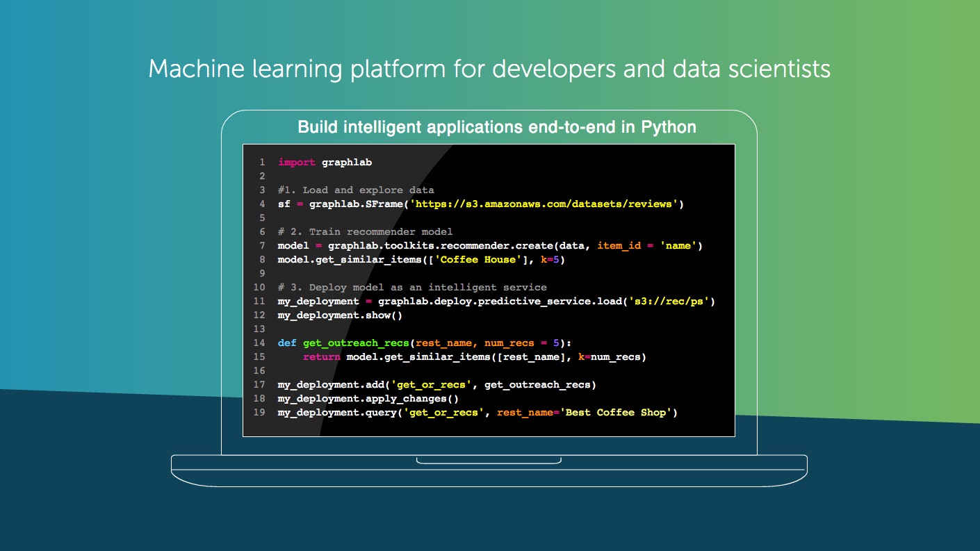Select the slide title about machine learning platform

pyautogui.click(x=489, y=69)
